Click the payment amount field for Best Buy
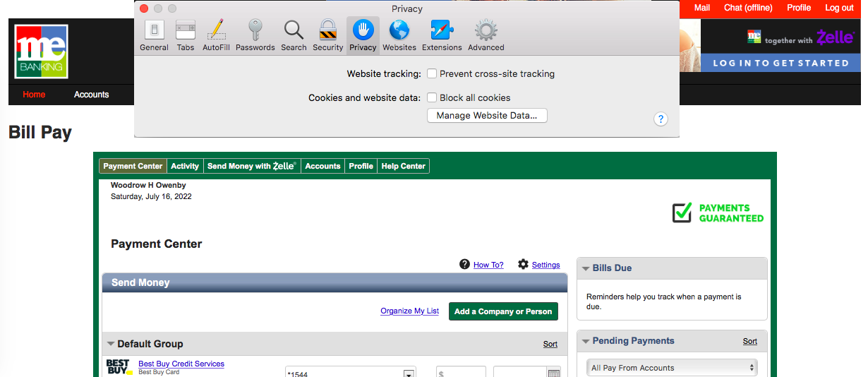Image resolution: width=868 pixels, height=377 pixels. coord(461,372)
